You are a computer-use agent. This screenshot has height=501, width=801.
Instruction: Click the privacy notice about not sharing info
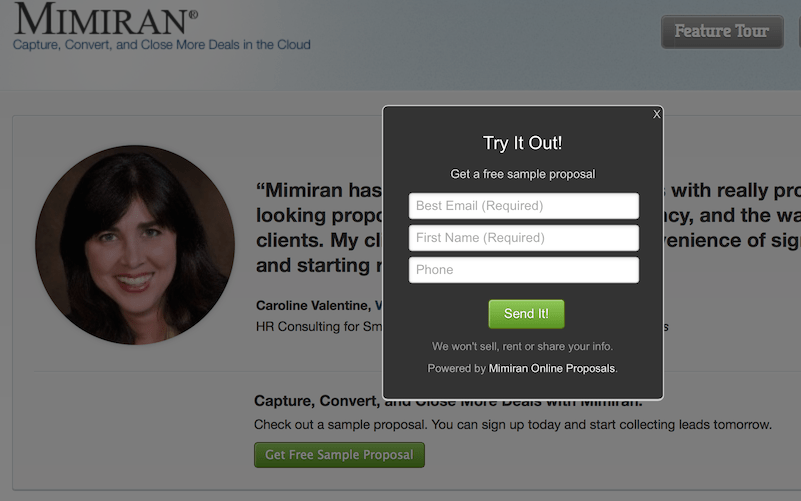(522, 346)
